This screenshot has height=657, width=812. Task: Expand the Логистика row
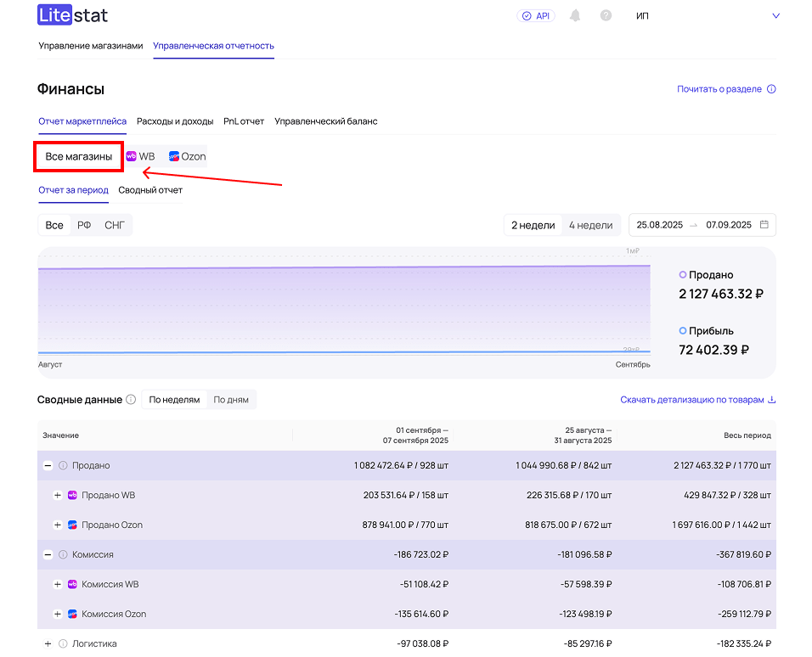pos(48,643)
